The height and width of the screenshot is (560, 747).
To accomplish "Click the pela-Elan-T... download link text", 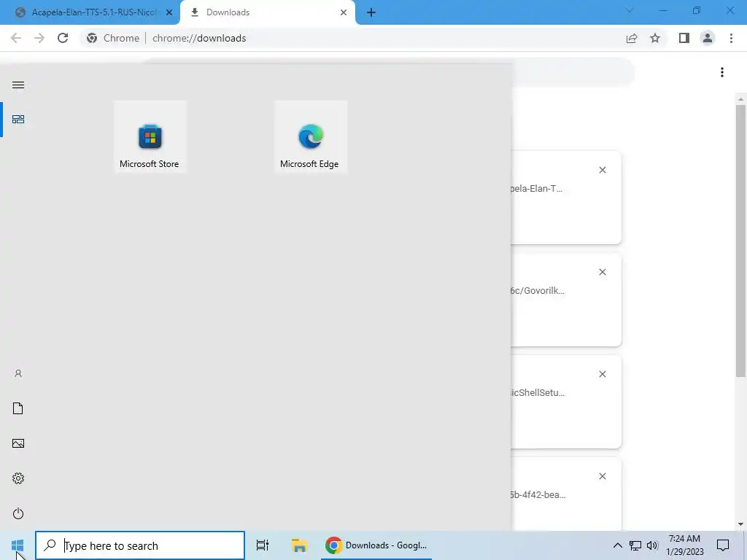I will point(536,189).
